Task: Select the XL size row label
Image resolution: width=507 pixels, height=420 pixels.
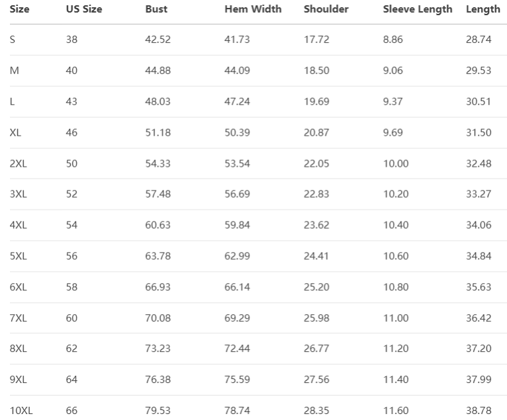Action: (x=16, y=132)
